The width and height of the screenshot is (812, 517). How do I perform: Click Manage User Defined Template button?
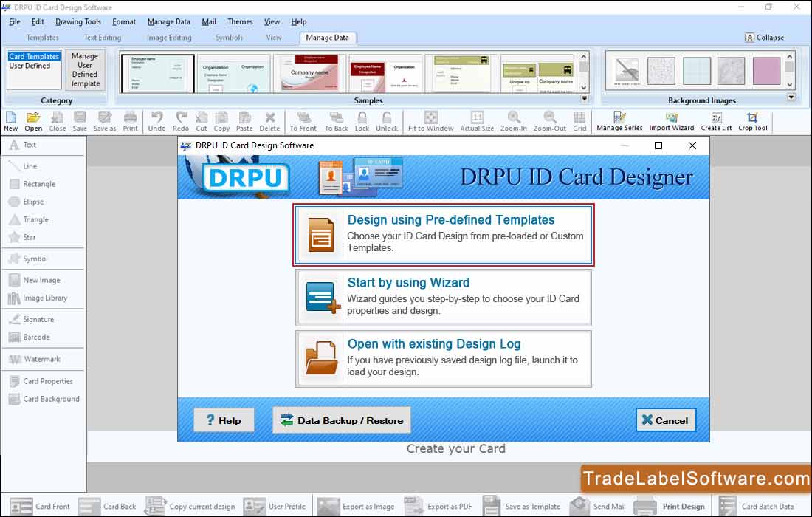tap(85, 70)
